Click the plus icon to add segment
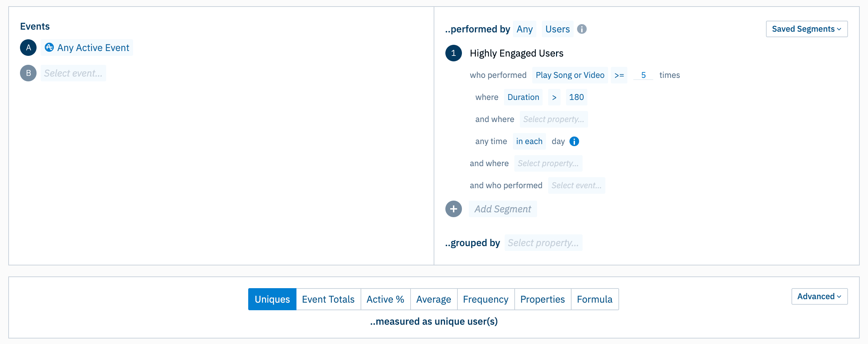Screen dimensions: 868x344 click(454, 209)
